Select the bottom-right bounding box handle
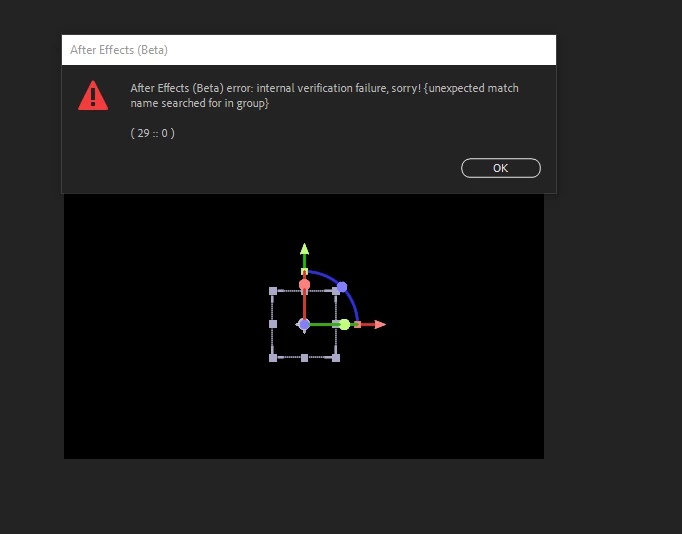 336,358
